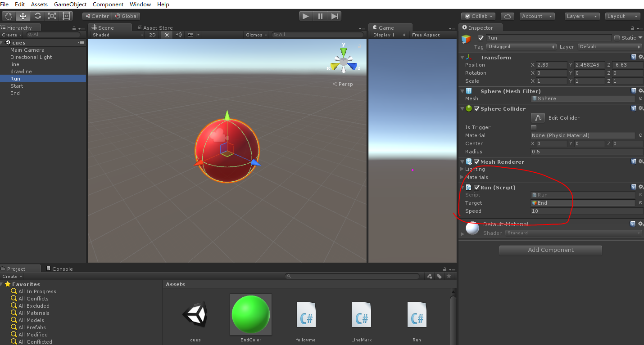Open the GameObject menu
This screenshot has width=644, height=345.
pos(70,4)
